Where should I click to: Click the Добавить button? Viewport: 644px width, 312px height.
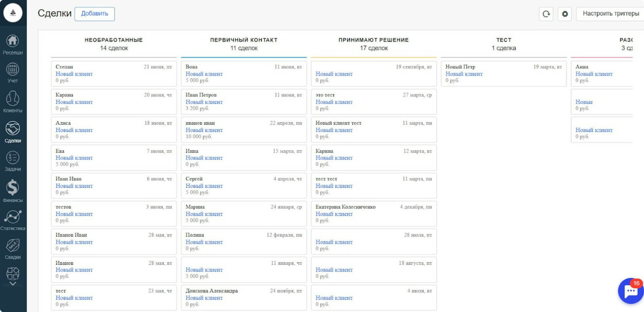coord(94,14)
